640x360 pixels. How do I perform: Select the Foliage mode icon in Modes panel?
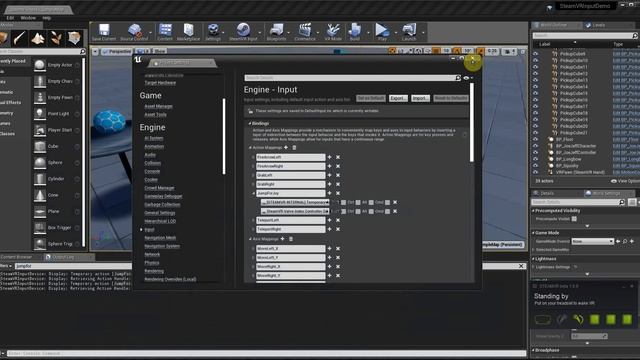pos(56,38)
